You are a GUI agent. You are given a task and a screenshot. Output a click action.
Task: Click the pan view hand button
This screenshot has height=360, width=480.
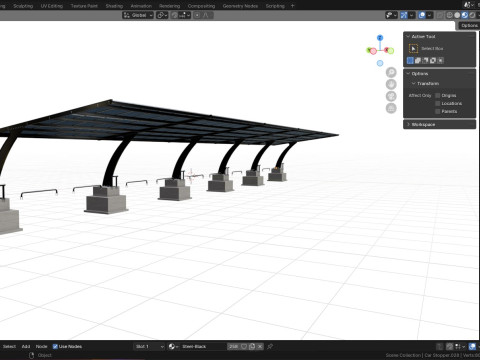(391, 84)
